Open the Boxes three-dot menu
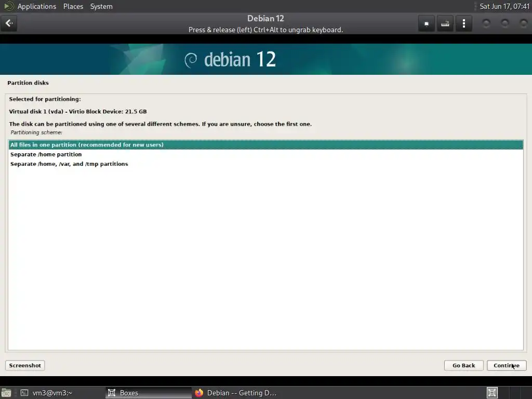Image resolution: width=532 pixels, height=399 pixels. point(464,23)
